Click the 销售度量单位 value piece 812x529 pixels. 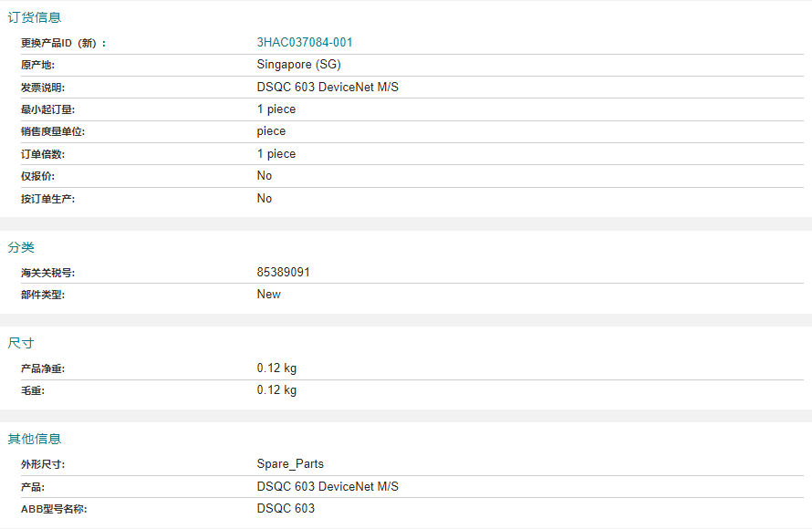click(271, 131)
